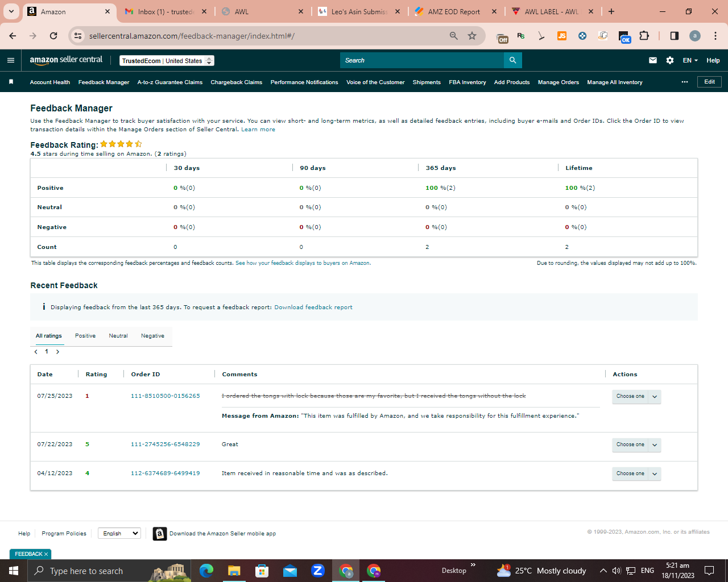The image size is (728, 582).
Task: Open the English language selector in the footer
Action: [x=119, y=533]
